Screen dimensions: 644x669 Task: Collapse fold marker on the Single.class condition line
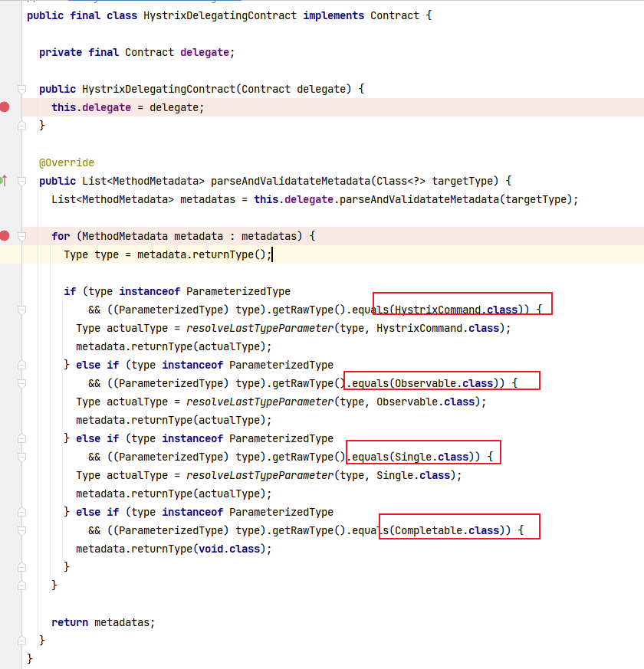point(21,457)
